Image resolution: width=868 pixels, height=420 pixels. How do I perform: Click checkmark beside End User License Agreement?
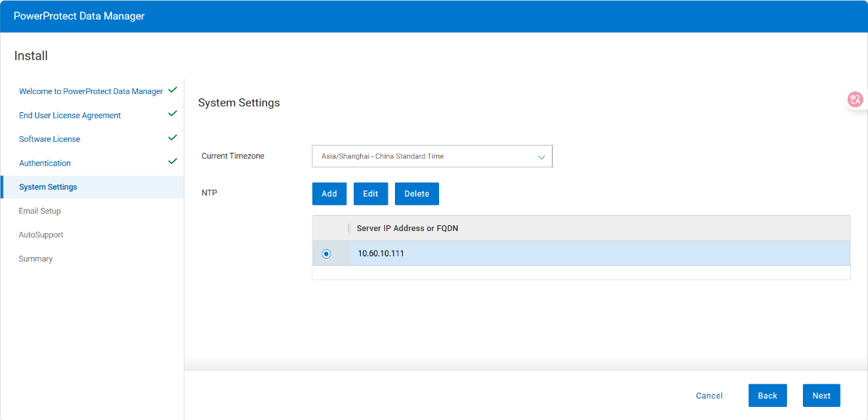coord(172,114)
